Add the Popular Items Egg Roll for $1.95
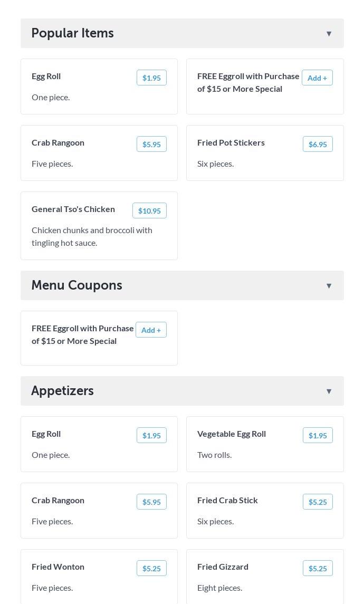Viewport: 364px width, 604px height. pyautogui.click(x=151, y=78)
